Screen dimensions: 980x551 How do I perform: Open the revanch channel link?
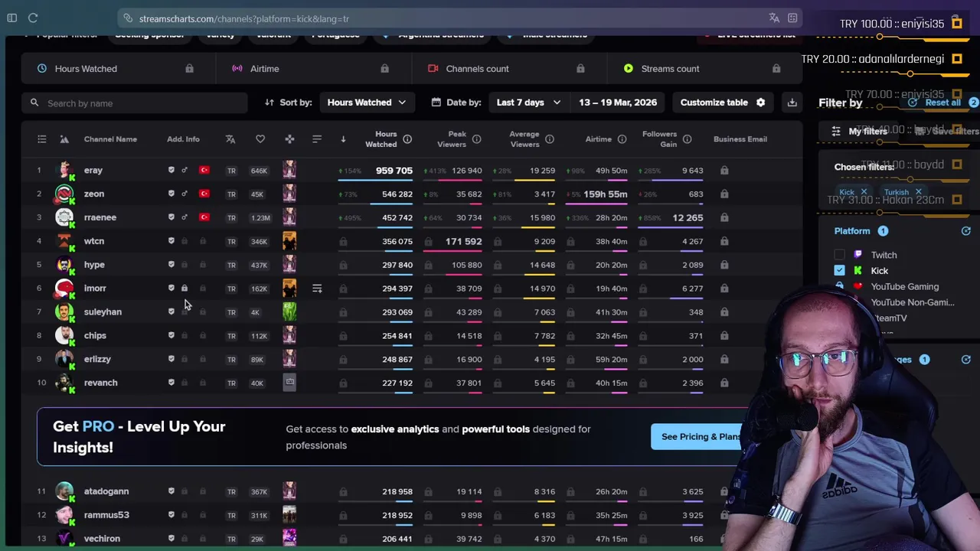101,383
